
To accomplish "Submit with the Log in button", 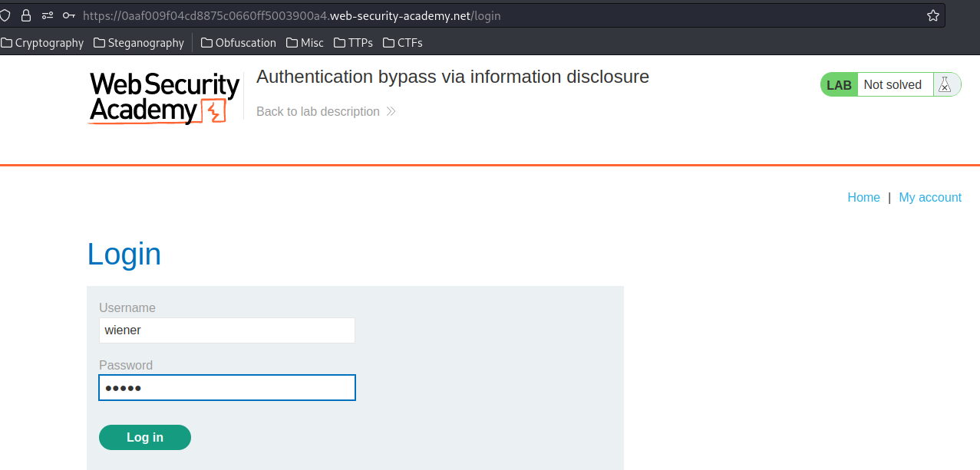I will [145, 437].
